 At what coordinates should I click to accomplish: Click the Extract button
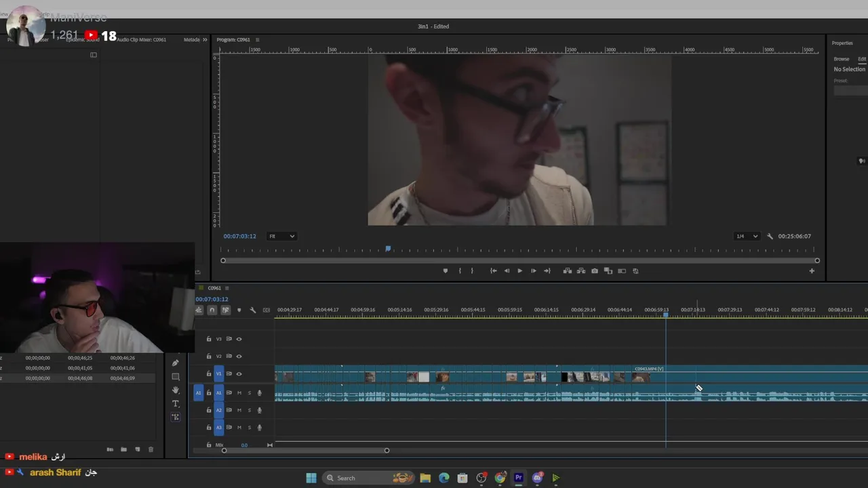[x=581, y=271]
